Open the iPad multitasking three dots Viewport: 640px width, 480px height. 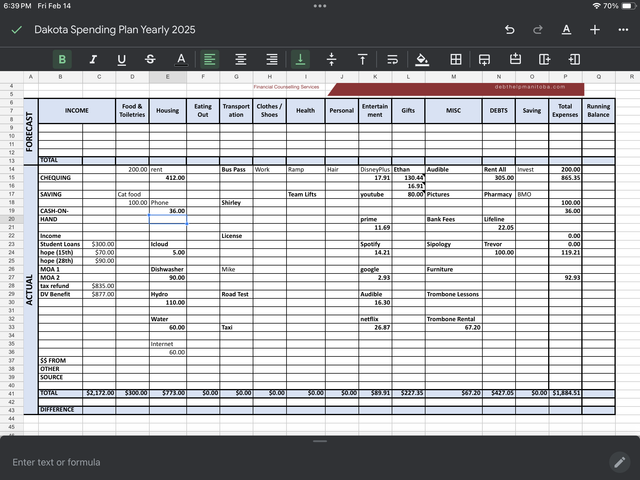(x=320, y=6)
